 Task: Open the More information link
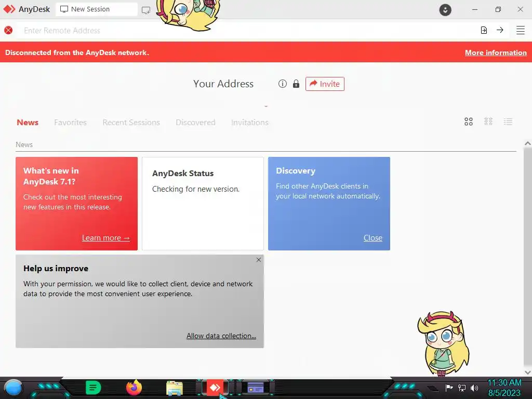click(496, 52)
